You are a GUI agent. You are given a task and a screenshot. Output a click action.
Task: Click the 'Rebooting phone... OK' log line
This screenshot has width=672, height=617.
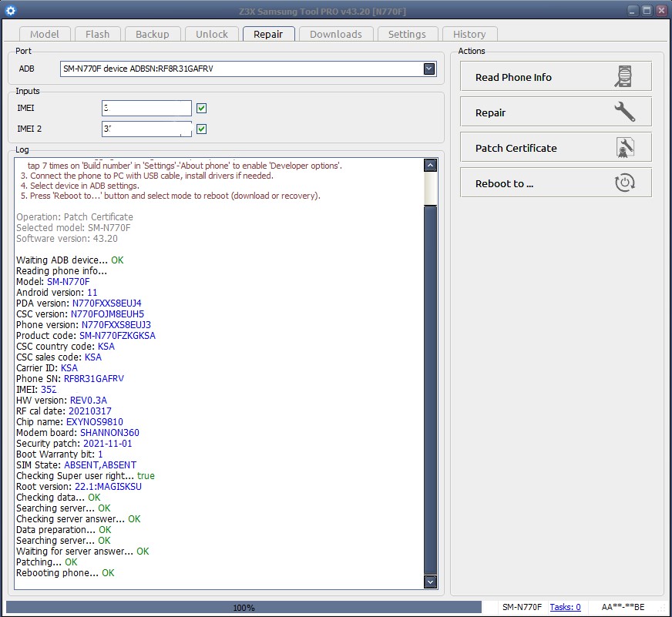[66, 573]
